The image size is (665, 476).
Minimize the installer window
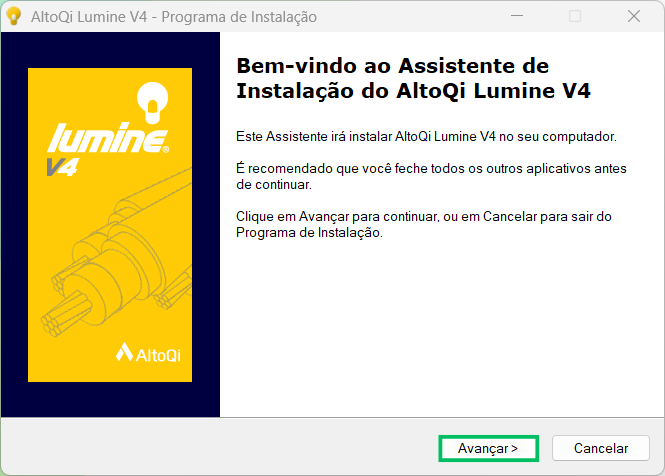[517, 16]
